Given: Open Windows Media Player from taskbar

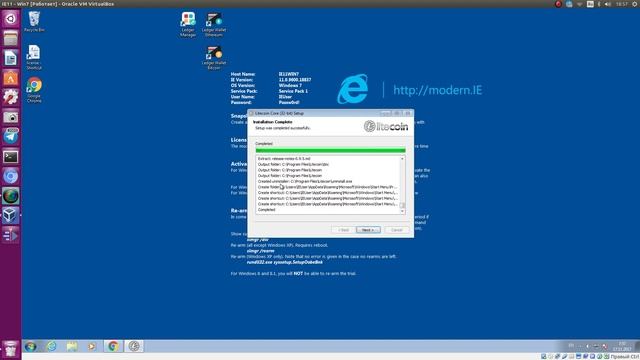Looking at the screenshot, I should (x=92, y=347).
